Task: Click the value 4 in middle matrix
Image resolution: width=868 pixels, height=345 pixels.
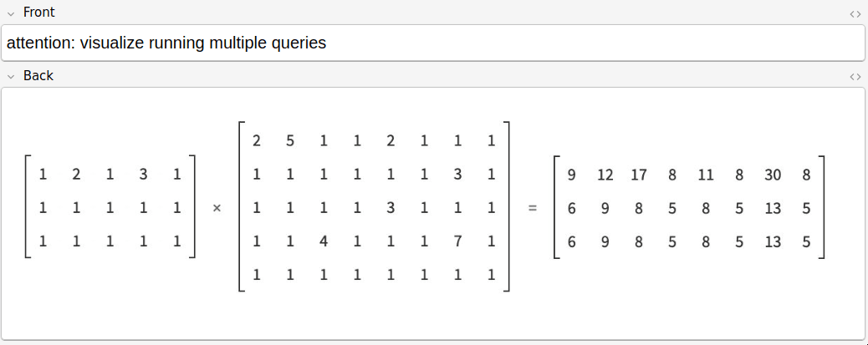Action: tap(324, 241)
